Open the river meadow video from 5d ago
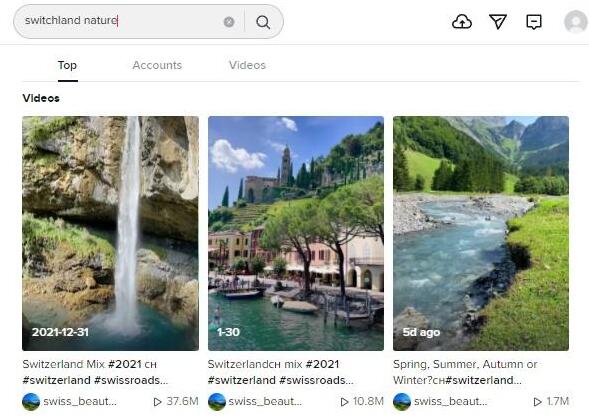Viewport: 589px width, 418px height. 481,233
